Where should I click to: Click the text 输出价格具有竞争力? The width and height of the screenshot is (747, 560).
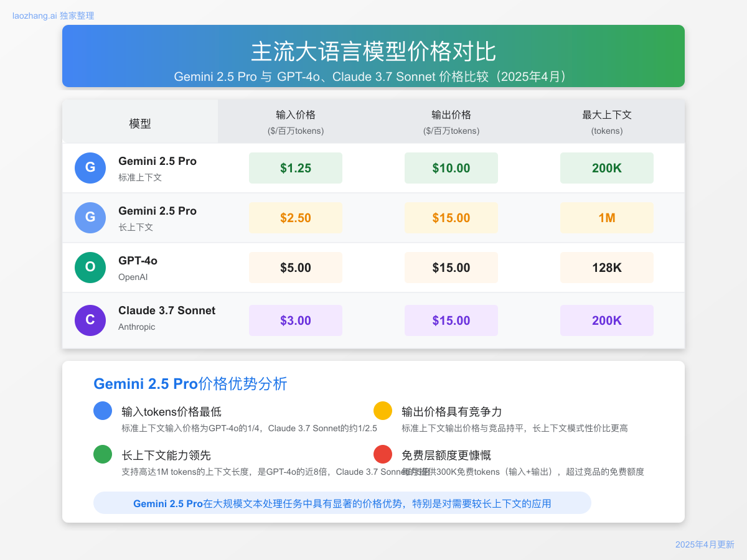pyautogui.click(x=452, y=411)
